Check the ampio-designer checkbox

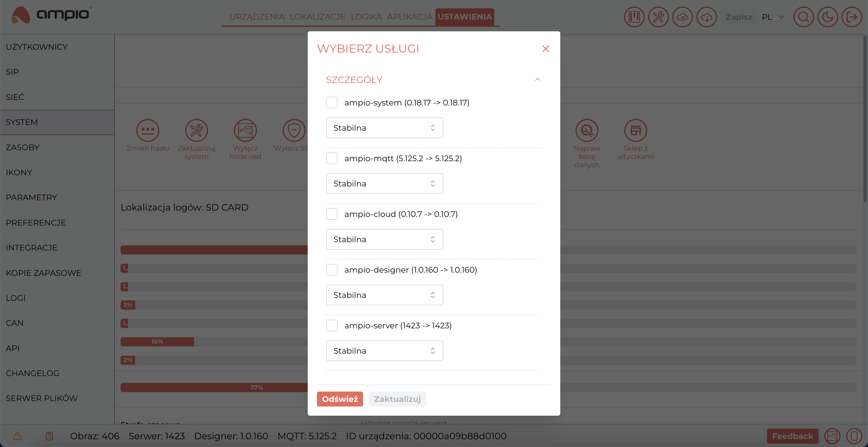(332, 269)
